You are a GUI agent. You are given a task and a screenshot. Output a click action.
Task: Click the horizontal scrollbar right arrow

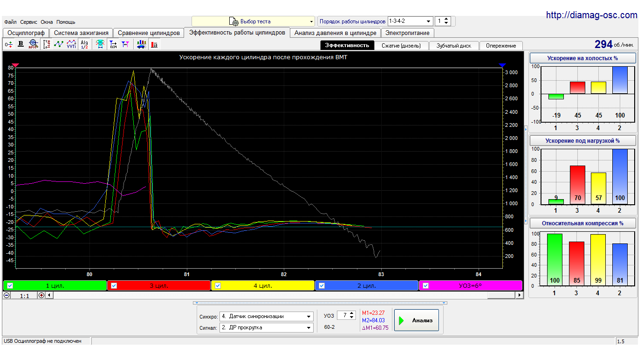519,295
